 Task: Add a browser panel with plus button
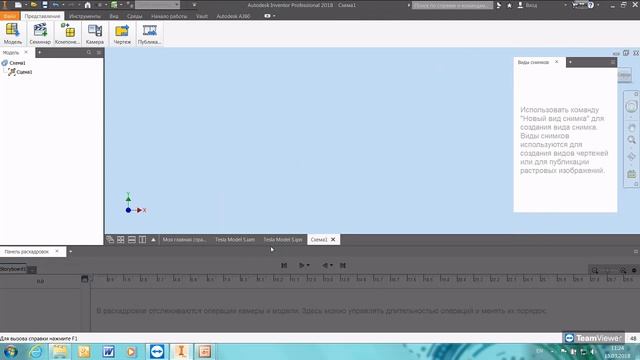(x=40, y=52)
